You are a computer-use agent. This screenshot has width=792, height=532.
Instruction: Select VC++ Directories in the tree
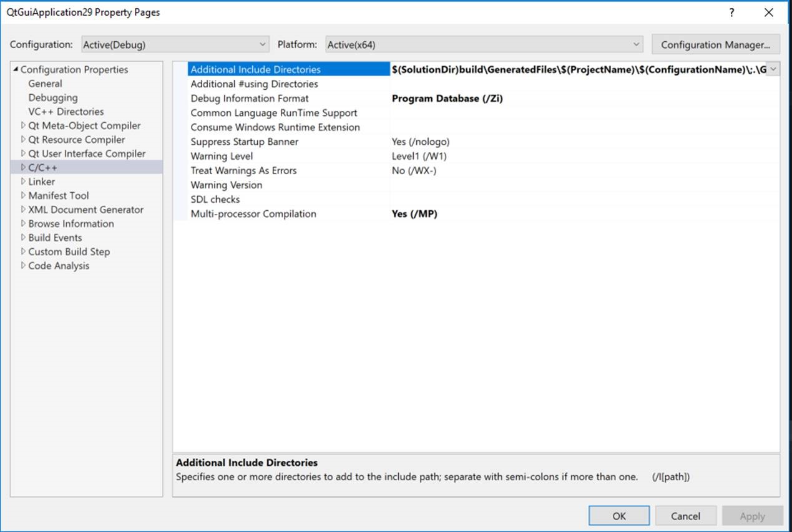tap(66, 112)
